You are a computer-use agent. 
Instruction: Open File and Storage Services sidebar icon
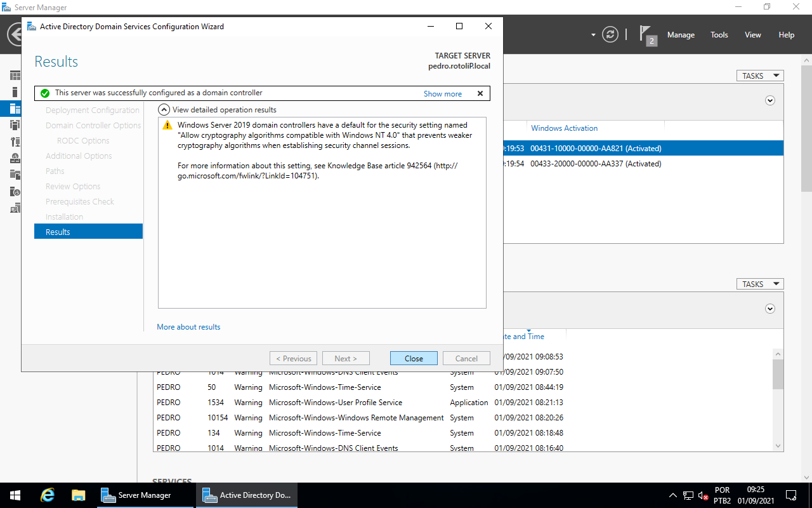pos(15,175)
